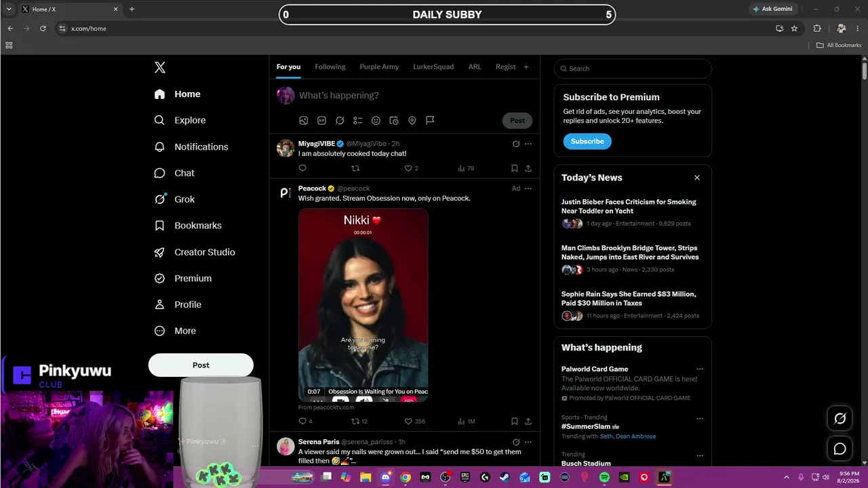The height and width of the screenshot is (488, 868).
Task: Add a poll to the post
Action: click(x=358, y=121)
